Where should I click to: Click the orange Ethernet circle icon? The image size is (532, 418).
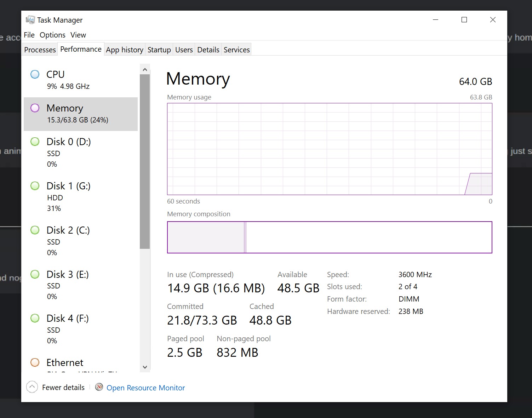(x=35, y=362)
